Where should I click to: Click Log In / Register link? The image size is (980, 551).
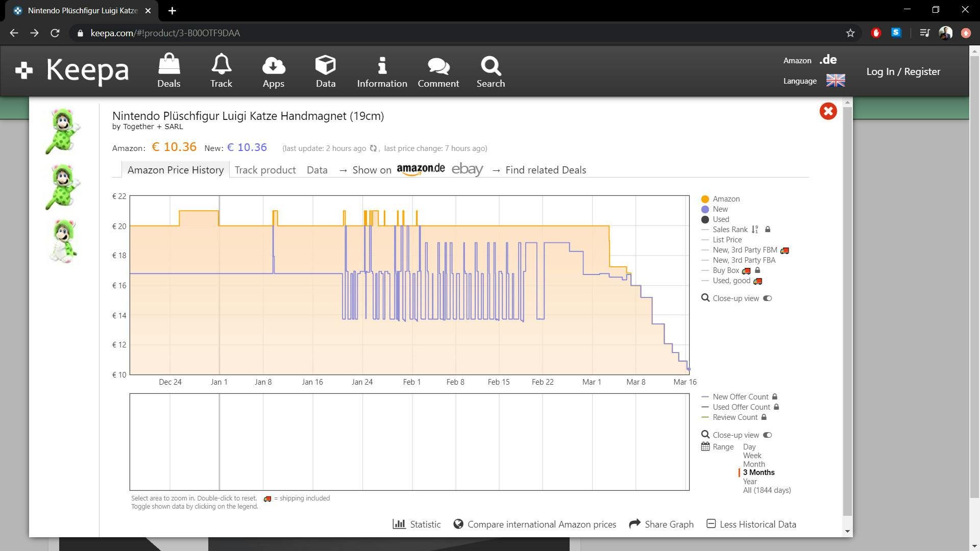click(x=903, y=71)
